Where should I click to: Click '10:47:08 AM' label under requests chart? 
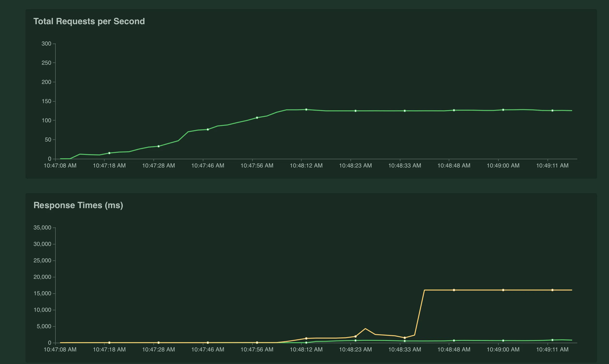60,166
